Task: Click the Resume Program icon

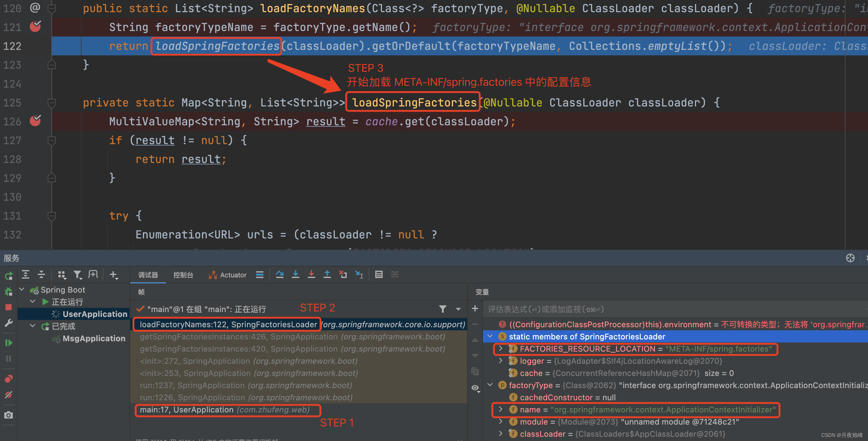Action: tap(9, 343)
